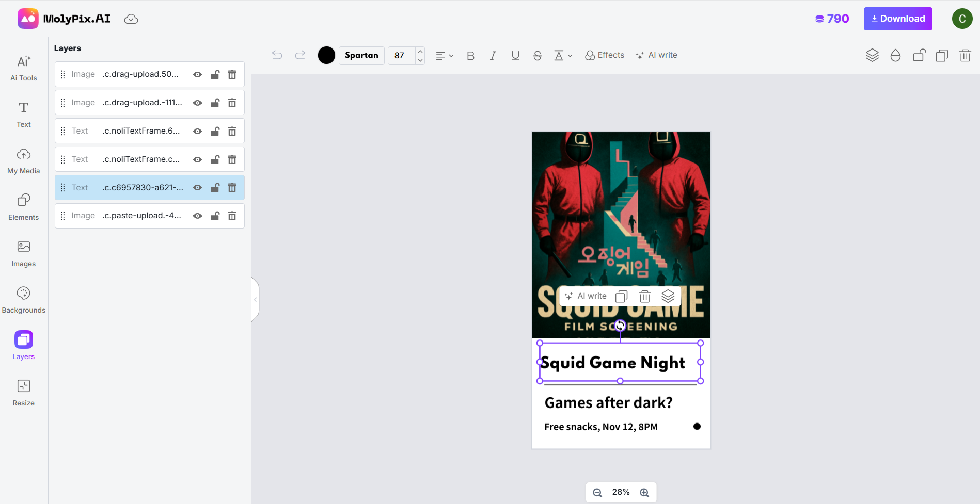Image resolution: width=980 pixels, height=504 pixels.
Task: Click AI write in the top toolbar
Action: [x=656, y=55]
